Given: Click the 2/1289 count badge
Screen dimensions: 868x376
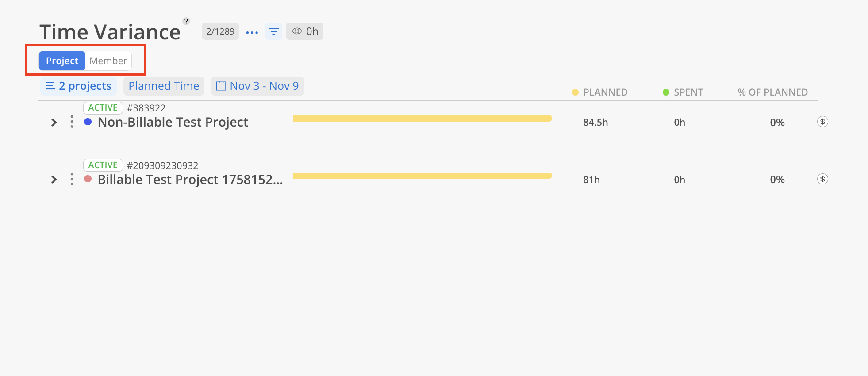Looking at the screenshot, I should tap(220, 31).
